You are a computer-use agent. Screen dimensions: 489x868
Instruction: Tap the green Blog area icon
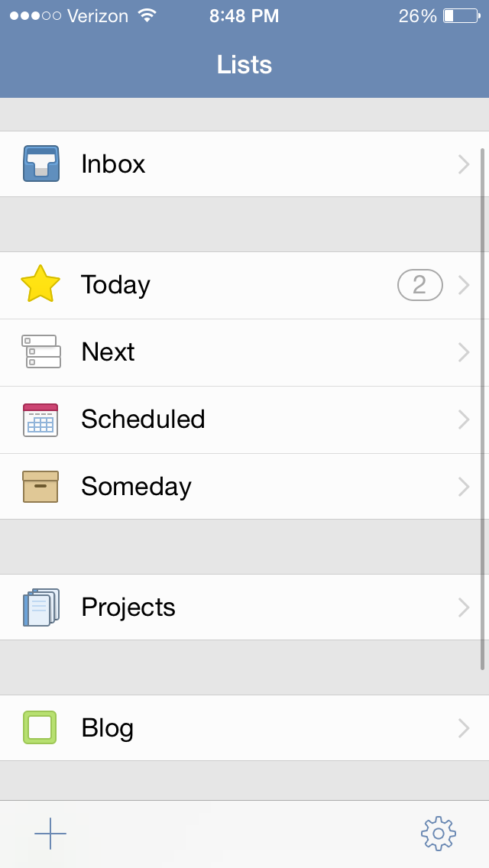(x=40, y=727)
